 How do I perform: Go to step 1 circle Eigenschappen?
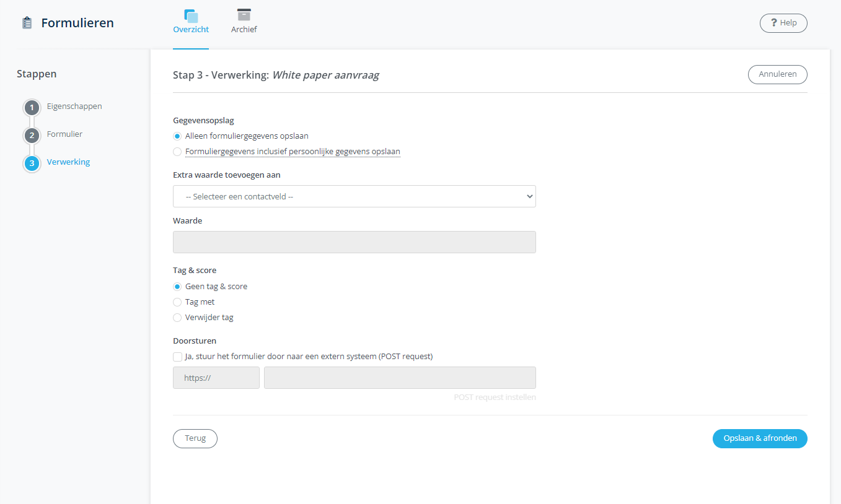32,108
